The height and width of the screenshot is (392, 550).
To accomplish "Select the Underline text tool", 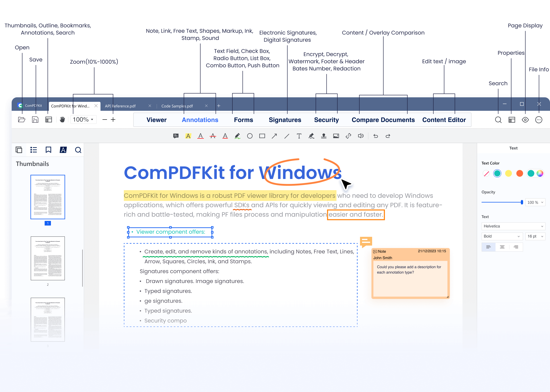I will tap(200, 136).
